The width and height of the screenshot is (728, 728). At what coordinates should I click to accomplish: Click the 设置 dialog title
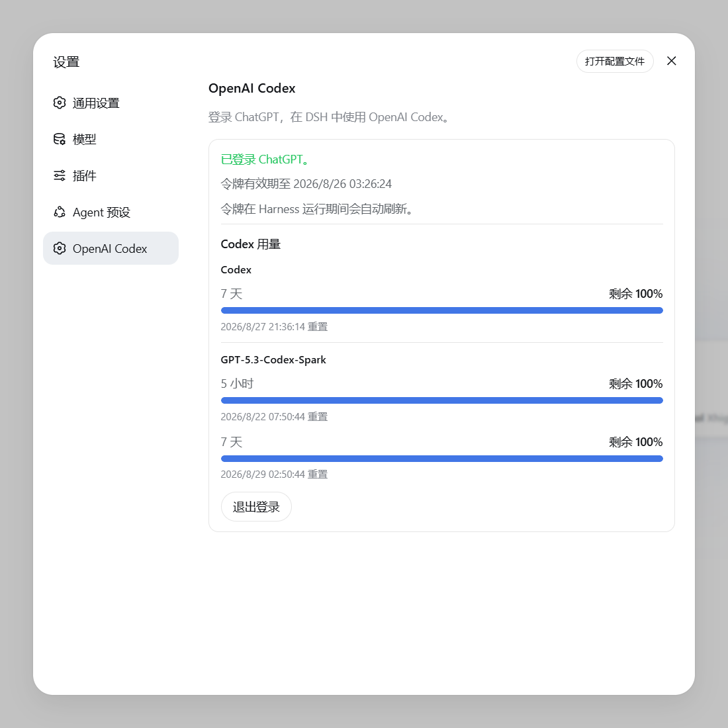66,62
